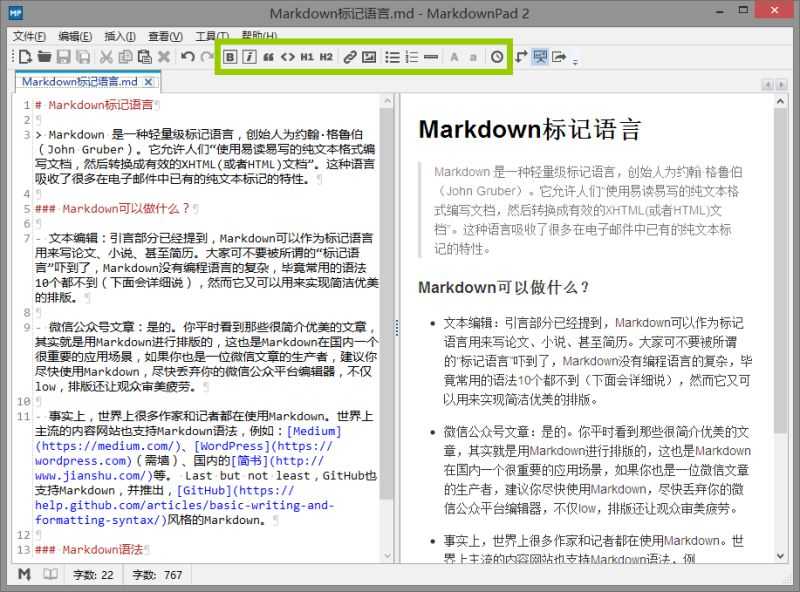800x592 pixels.
Task: Convert selection to uppercase with A icon
Action: tap(454, 57)
